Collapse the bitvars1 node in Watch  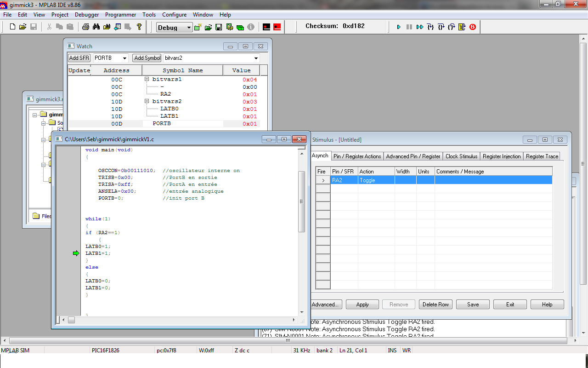coord(147,80)
